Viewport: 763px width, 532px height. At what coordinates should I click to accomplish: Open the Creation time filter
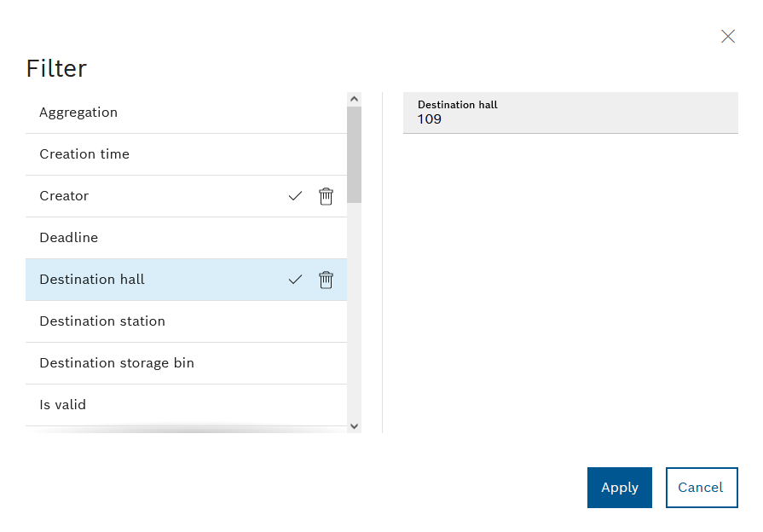(x=187, y=154)
